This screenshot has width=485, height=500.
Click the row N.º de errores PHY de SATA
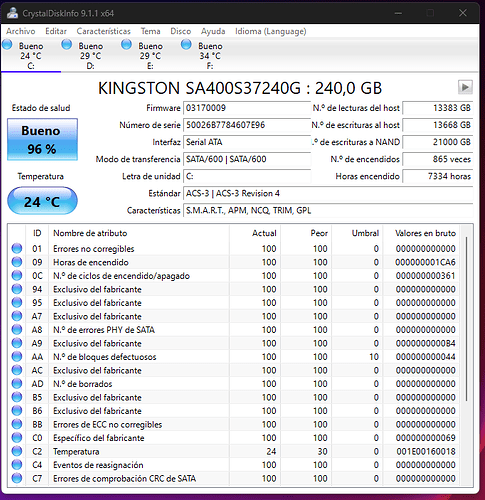pyautogui.click(x=233, y=329)
